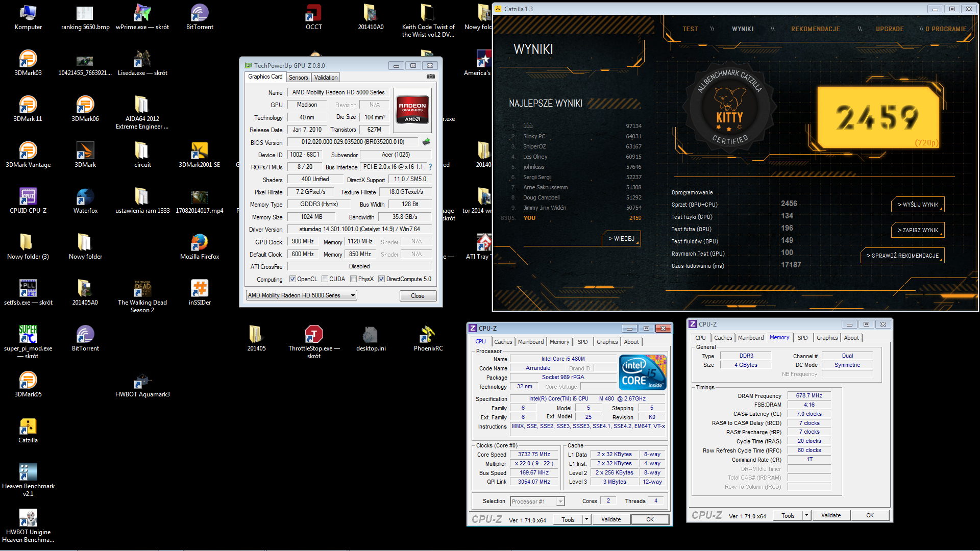Click Kitty Certified badge in Catzilla
980x551 pixels.
(730, 108)
